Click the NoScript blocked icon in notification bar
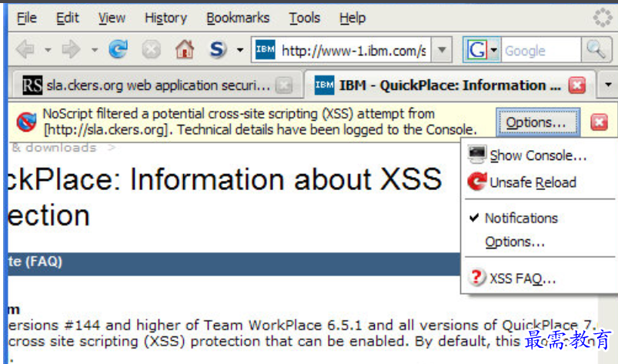 pyautogui.click(x=26, y=122)
